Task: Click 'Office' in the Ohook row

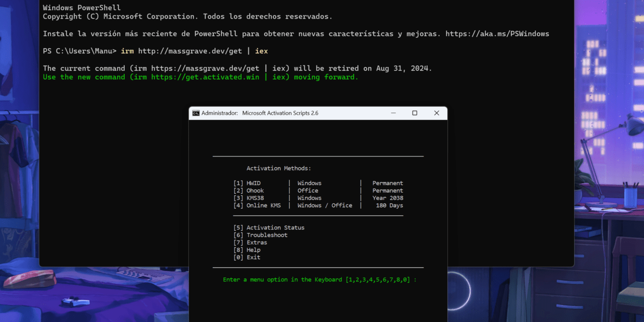Action: coord(308,191)
